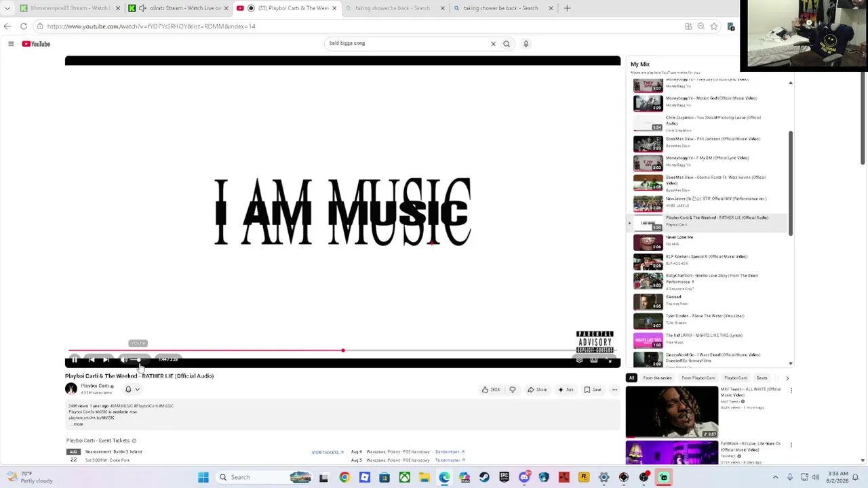
Task: Open the video player settings gear
Action: click(x=579, y=360)
